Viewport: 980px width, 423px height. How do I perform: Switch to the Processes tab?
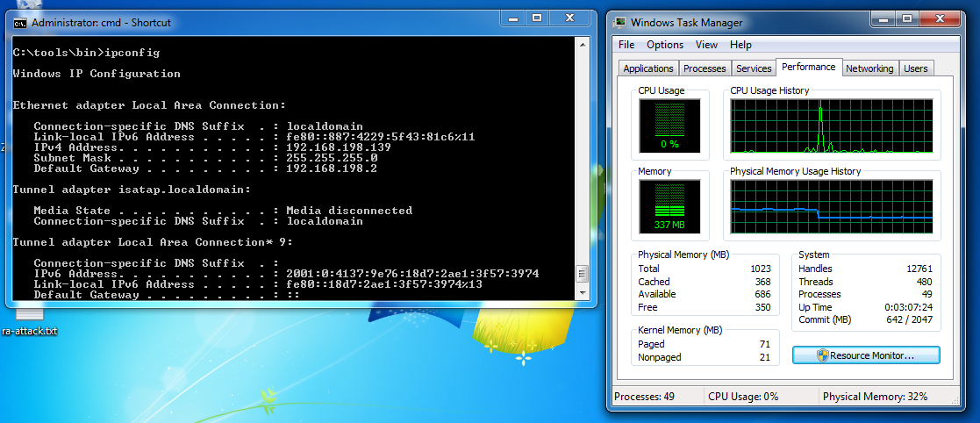click(x=705, y=68)
